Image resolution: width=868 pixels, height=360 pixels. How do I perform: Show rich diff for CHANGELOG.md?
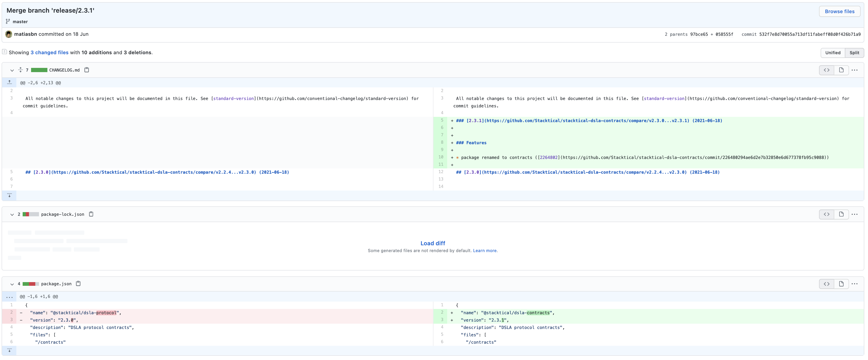tap(841, 70)
